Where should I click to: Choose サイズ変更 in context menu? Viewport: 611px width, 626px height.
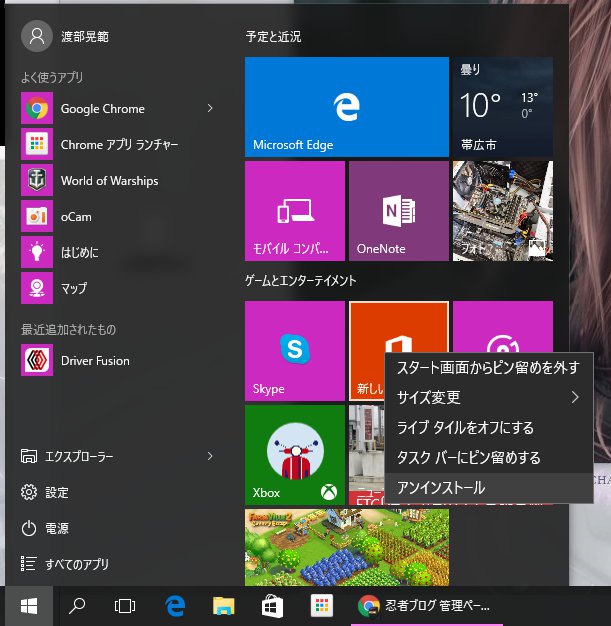coord(489,397)
